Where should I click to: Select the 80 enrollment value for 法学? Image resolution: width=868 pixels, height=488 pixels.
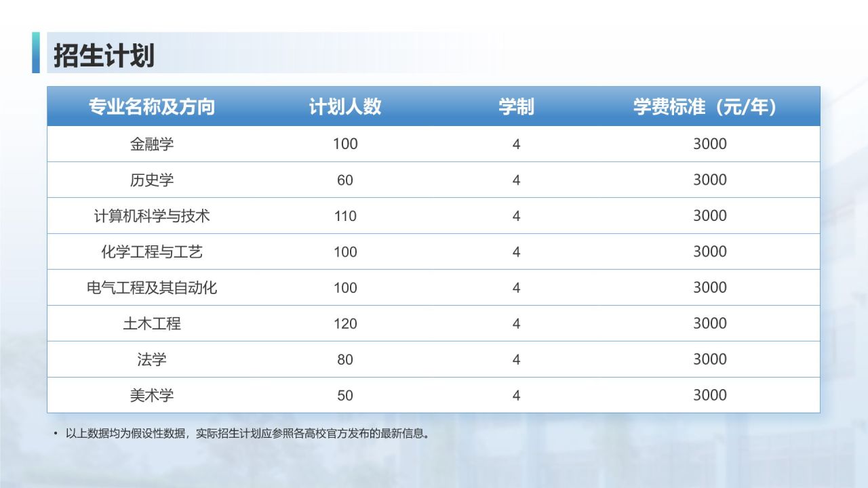tap(345, 360)
